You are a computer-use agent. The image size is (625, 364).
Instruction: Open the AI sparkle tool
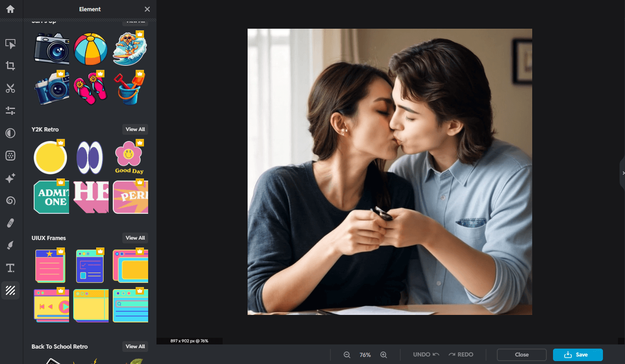(x=10, y=178)
